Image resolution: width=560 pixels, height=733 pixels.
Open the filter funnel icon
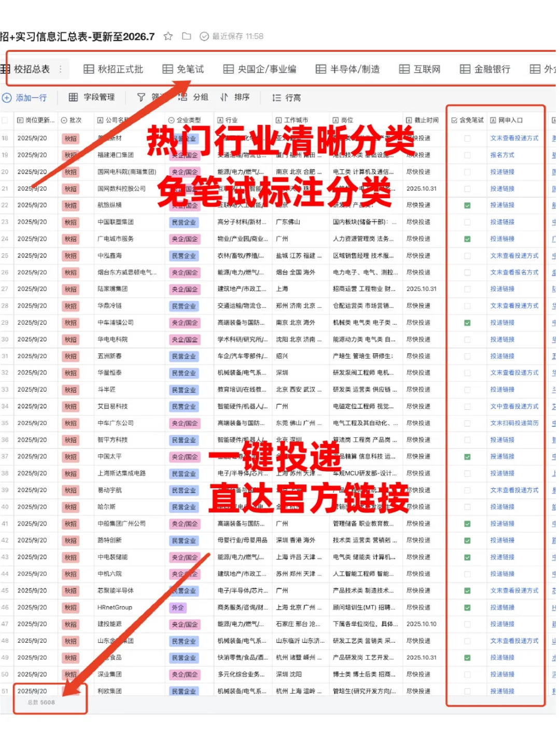141,97
